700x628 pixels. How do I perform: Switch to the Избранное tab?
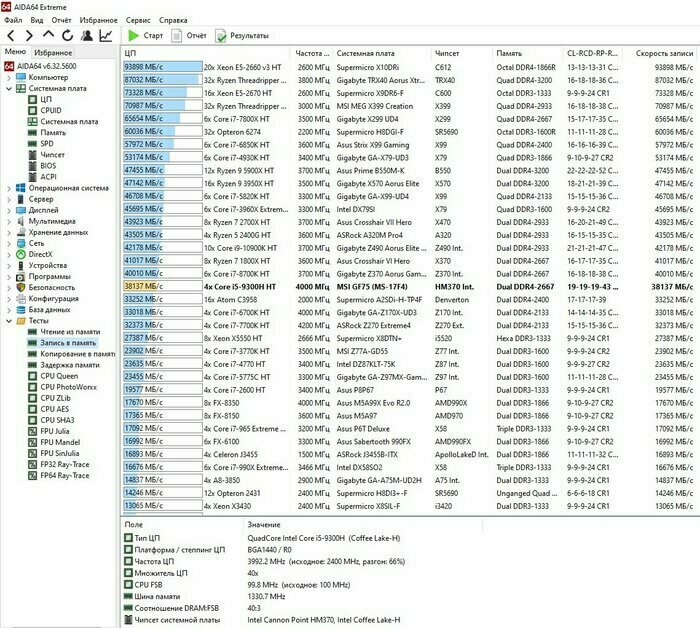point(52,52)
